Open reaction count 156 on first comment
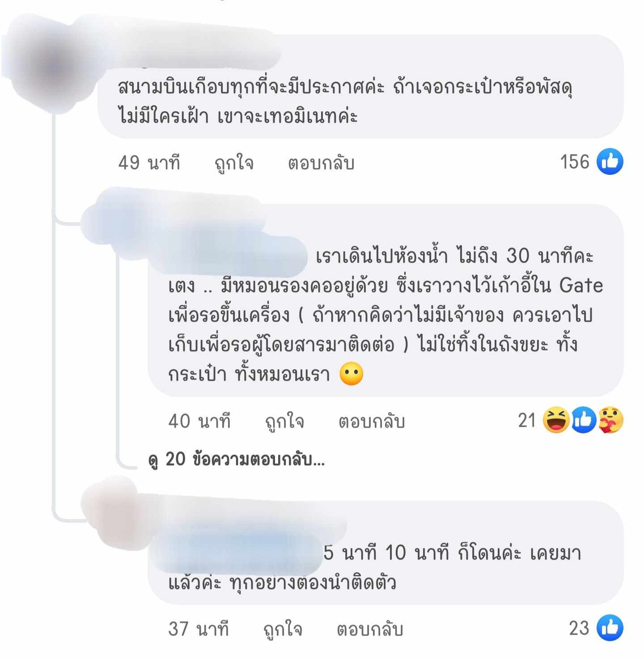644x658 pixels. (x=575, y=162)
